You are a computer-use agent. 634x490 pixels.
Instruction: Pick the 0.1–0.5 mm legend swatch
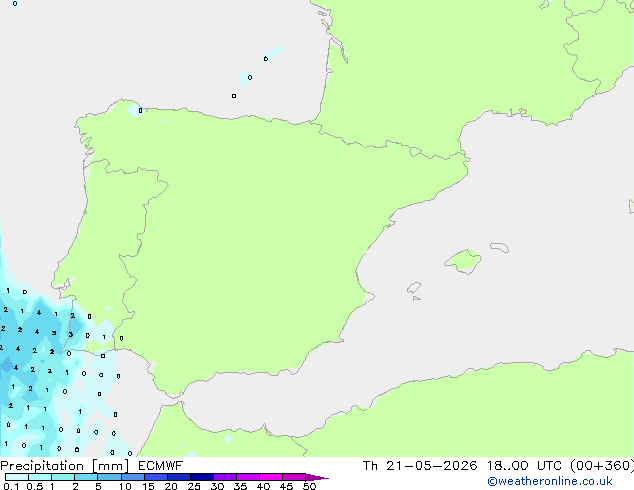(x=17, y=477)
